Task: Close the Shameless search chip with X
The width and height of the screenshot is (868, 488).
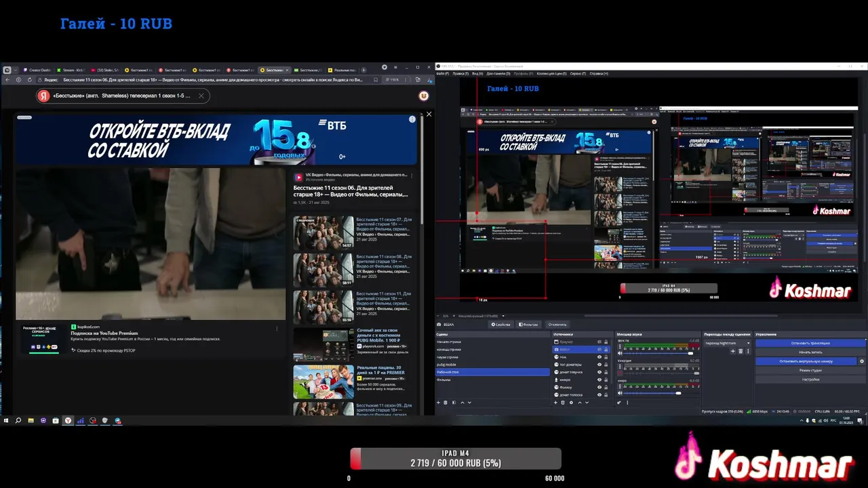Action: 201,96
